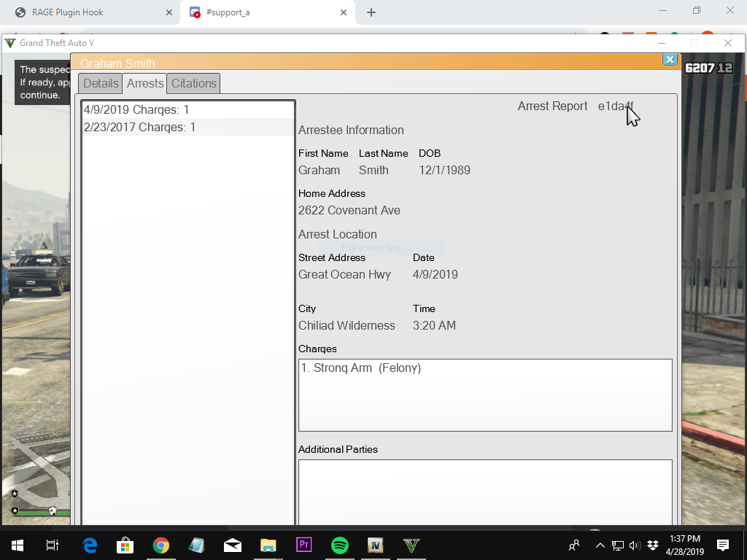
Task: Open network status tray icon
Action: [618, 545]
